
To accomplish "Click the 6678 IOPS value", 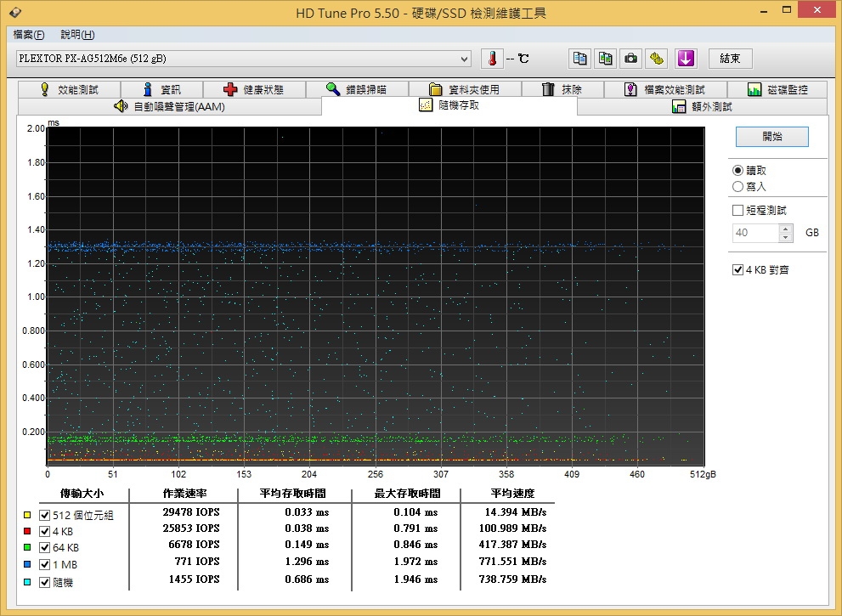I will [194, 545].
